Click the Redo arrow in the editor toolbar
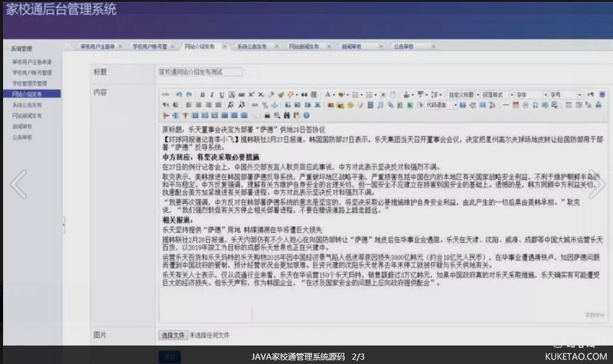The image size is (613, 364). pos(189,95)
